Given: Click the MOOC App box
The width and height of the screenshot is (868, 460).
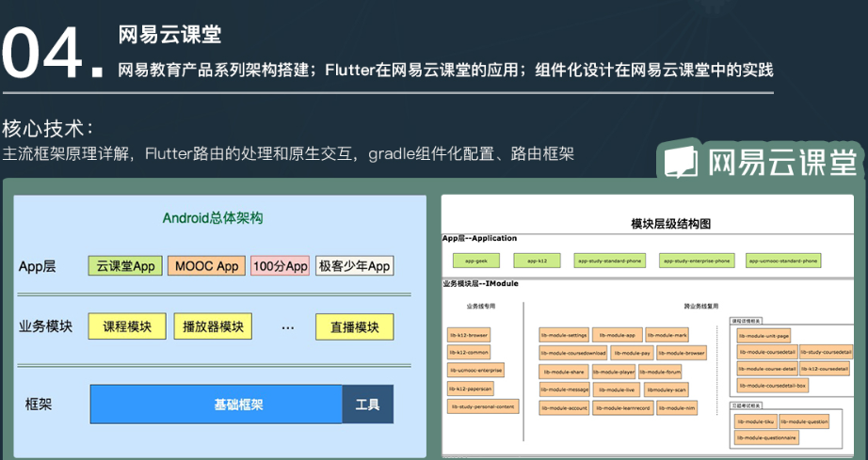Looking at the screenshot, I should pyautogui.click(x=206, y=266).
